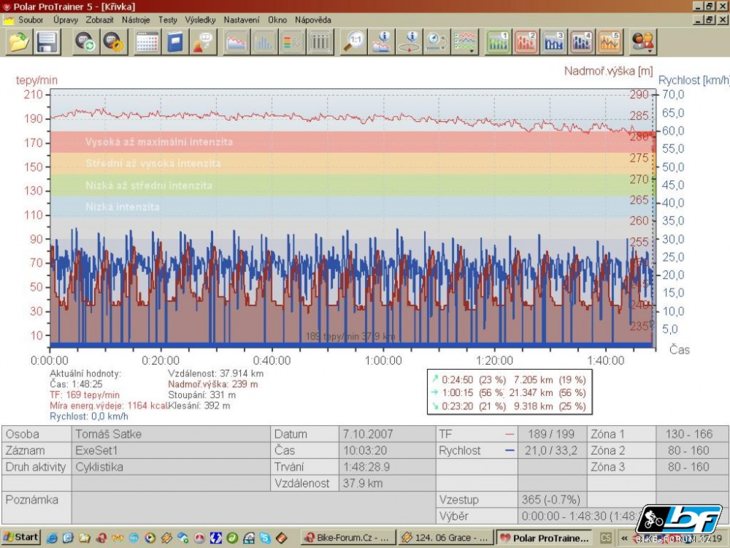Launch Internet Explorer from quick launch
Image resolution: width=730 pixels, height=548 pixels.
tap(52, 538)
